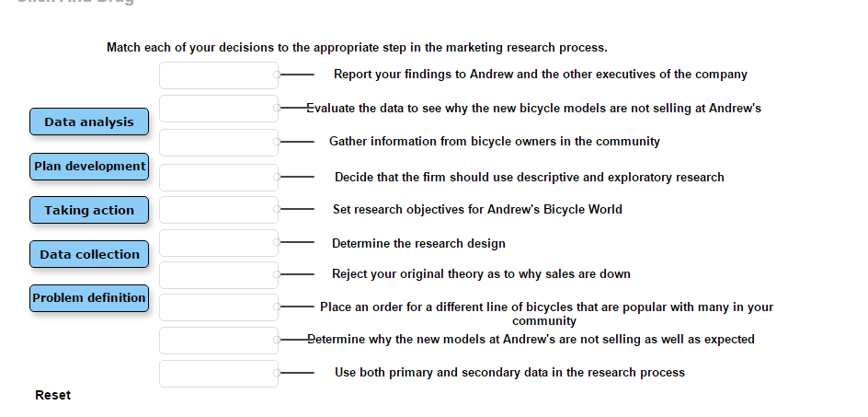
Task: Choose the box beside 'Use both primary and secondary data'
Action: (x=218, y=374)
